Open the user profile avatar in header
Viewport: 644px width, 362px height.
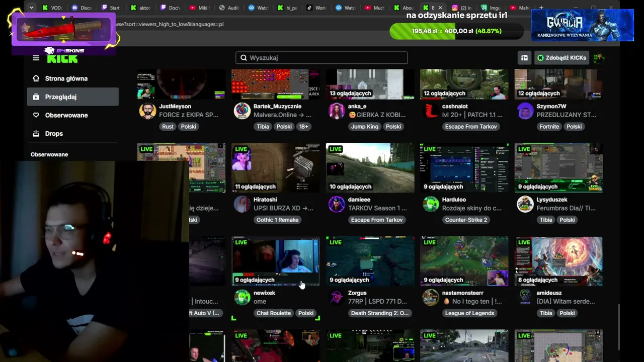[599, 58]
